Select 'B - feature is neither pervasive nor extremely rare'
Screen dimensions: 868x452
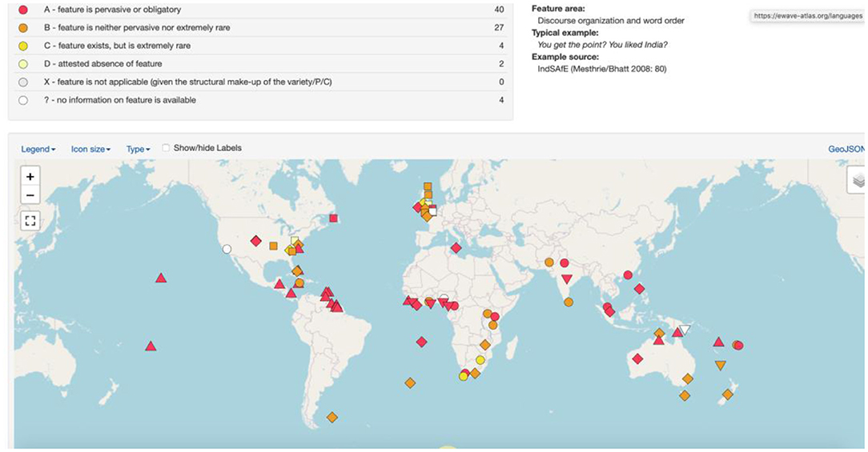137,28
